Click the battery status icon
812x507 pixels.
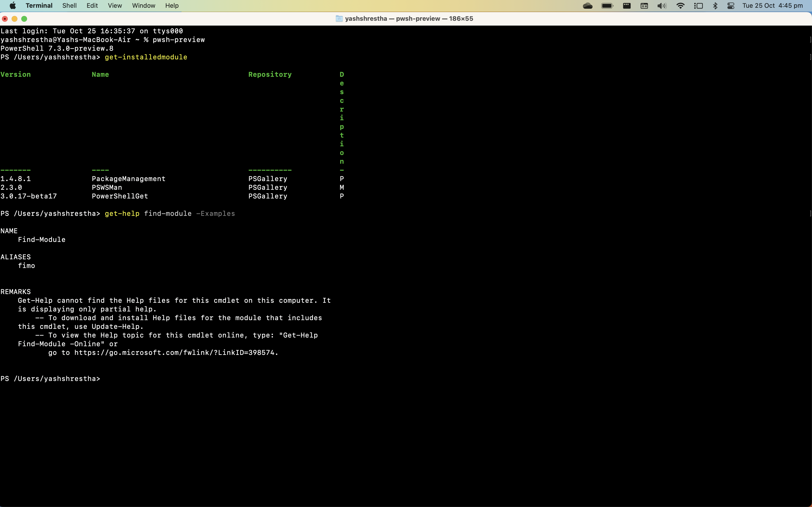pos(607,6)
